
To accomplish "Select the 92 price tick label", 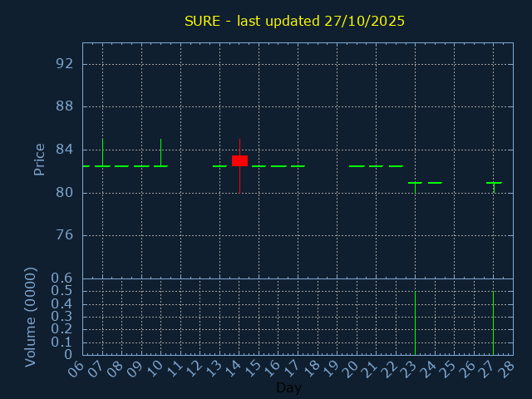I will click(x=66, y=64).
